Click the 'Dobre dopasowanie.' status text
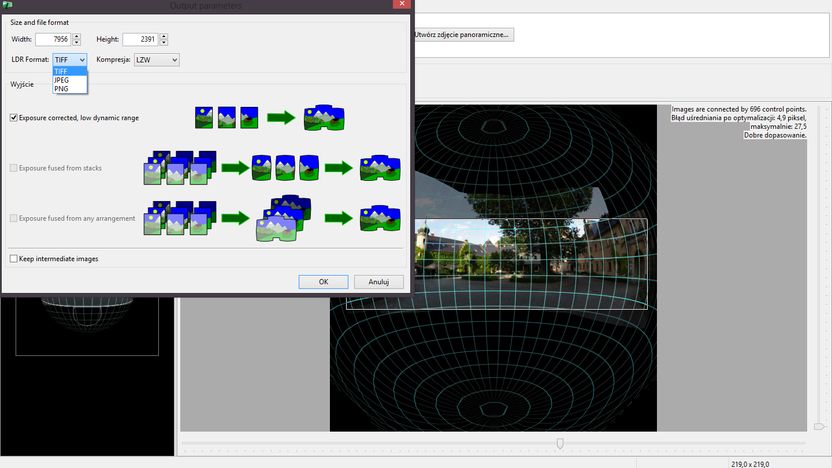The height and width of the screenshot is (468, 832). pos(775,135)
